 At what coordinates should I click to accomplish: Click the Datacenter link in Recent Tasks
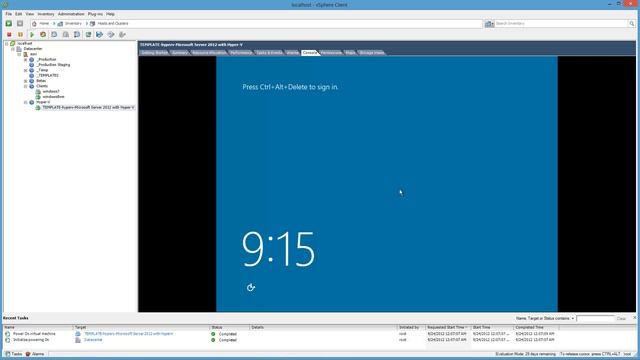pos(93,340)
